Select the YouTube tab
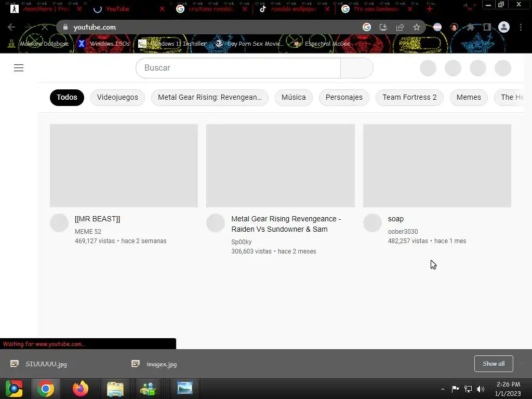The width and height of the screenshot is (532, 399). click(x=128, y=9)
